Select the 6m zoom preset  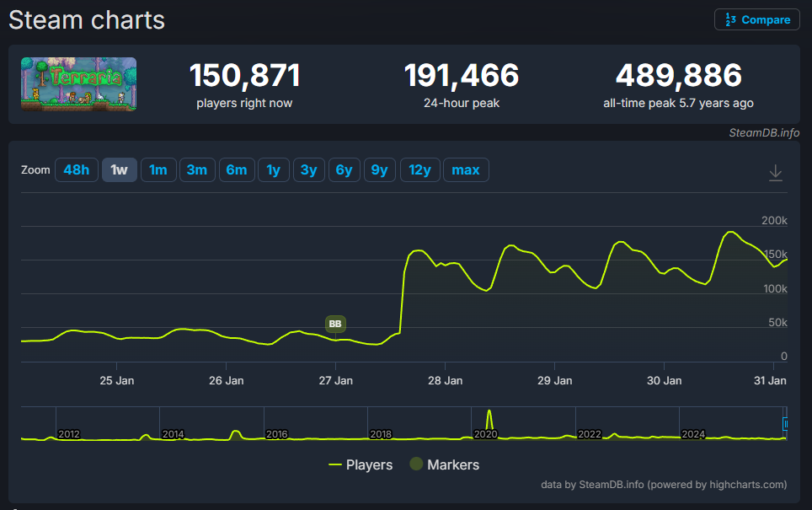point(237,169)
